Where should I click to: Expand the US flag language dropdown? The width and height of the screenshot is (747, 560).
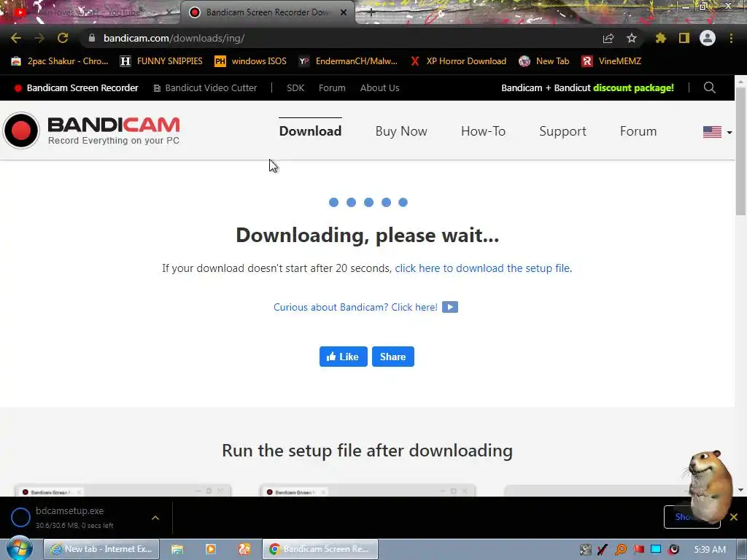[718, 132]
